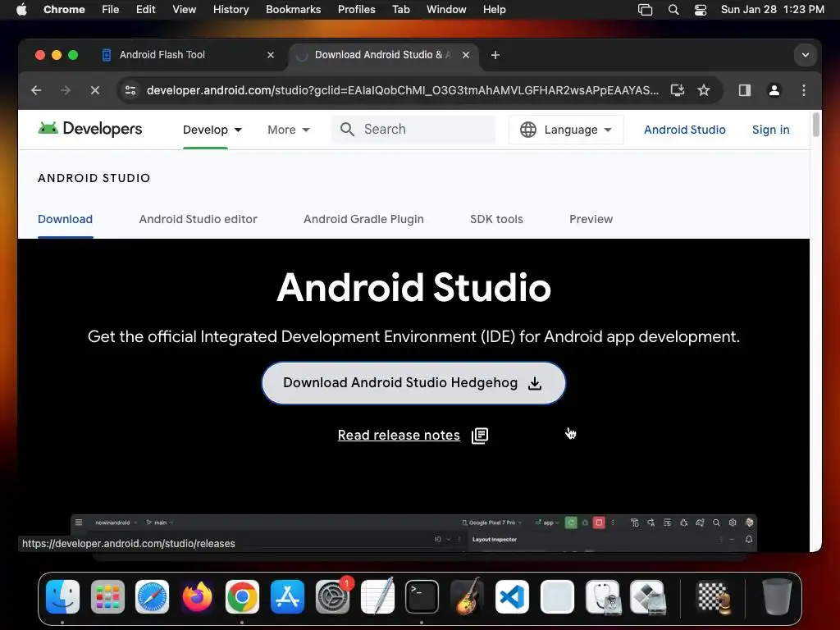
Task: Open the Tab menu
Action: click(400, 10)
